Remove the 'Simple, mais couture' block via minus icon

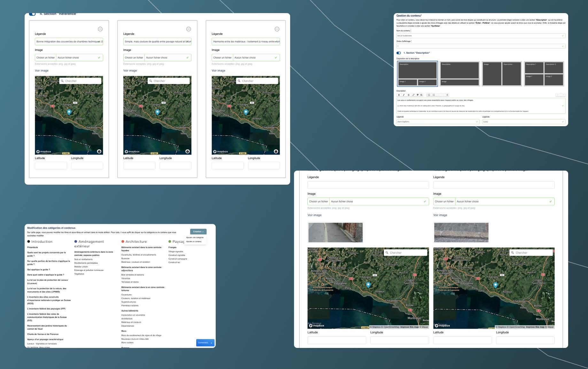pyautogui.click(x=189, y=29)
